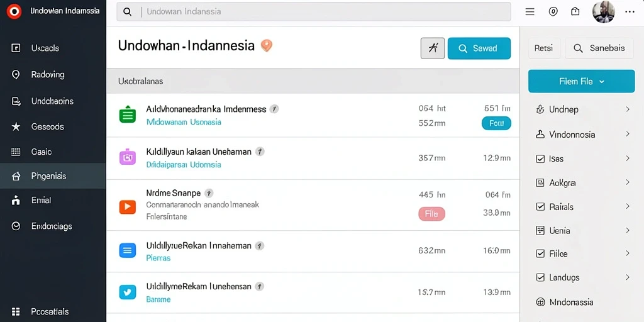The height and width of the screenshot is (322, 644).
Task: Open the Gasic grid icon
Action: pos(16,152)
